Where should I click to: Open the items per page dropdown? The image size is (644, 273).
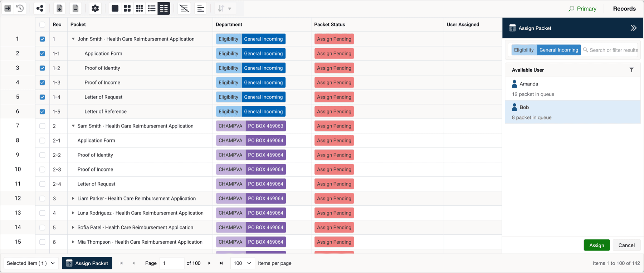242,263
